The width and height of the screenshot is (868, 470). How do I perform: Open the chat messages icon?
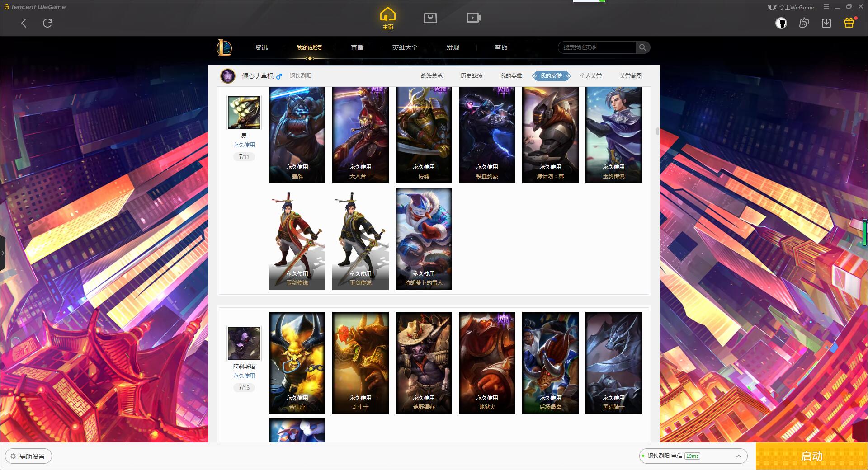[x=804, y=23]
